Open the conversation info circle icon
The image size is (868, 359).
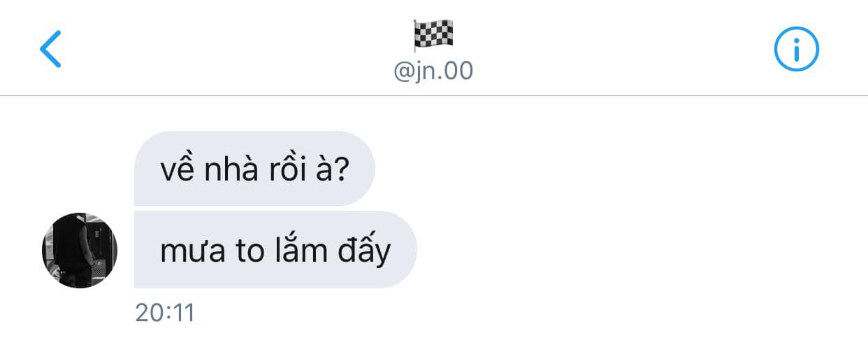click(x=796, y=49)
